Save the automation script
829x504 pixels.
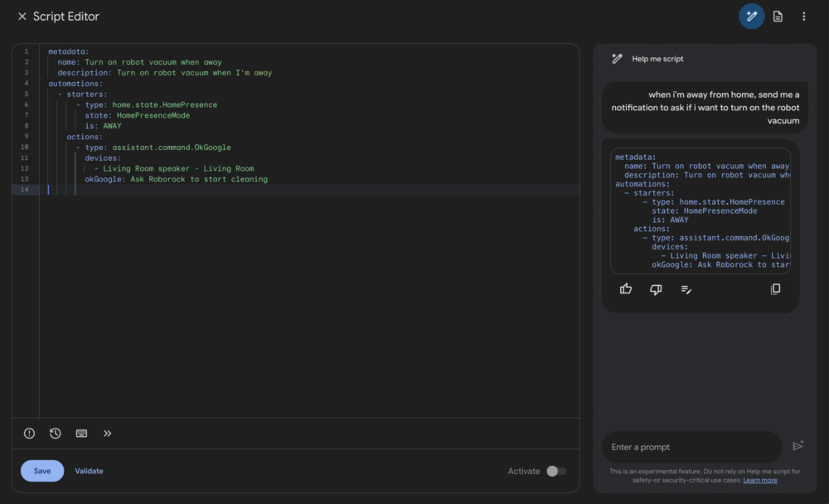[x=41, y=470]
